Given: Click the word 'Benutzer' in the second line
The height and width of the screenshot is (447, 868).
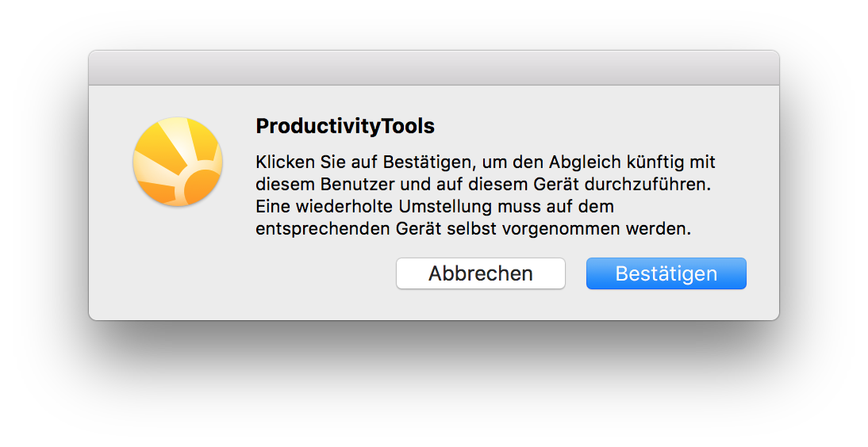Looking at the screenshot, I should 358,184.
